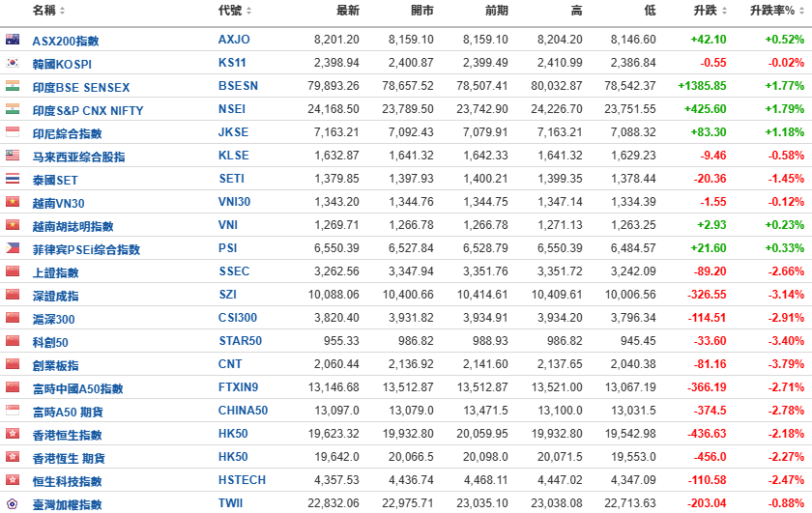
Task: Click the South Korean flag icon
Action: point(13,64)
